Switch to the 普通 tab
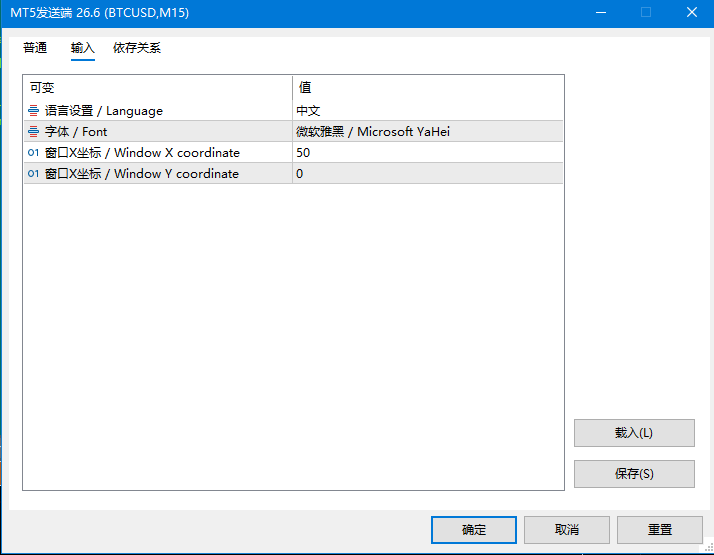The height and width of the screenshot is (555, 714). click(x=35, y=48)
